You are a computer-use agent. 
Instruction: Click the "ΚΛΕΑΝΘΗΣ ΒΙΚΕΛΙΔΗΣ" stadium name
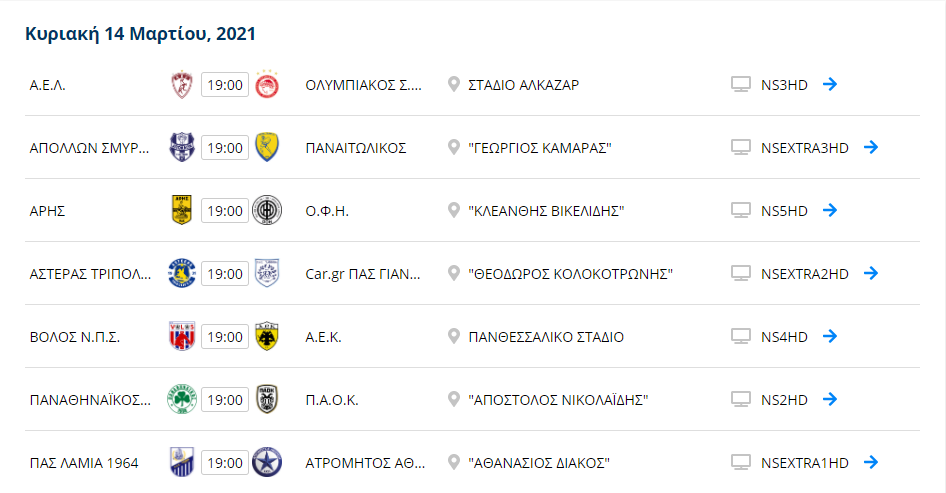pyautogui.click(x=546, y=211)
